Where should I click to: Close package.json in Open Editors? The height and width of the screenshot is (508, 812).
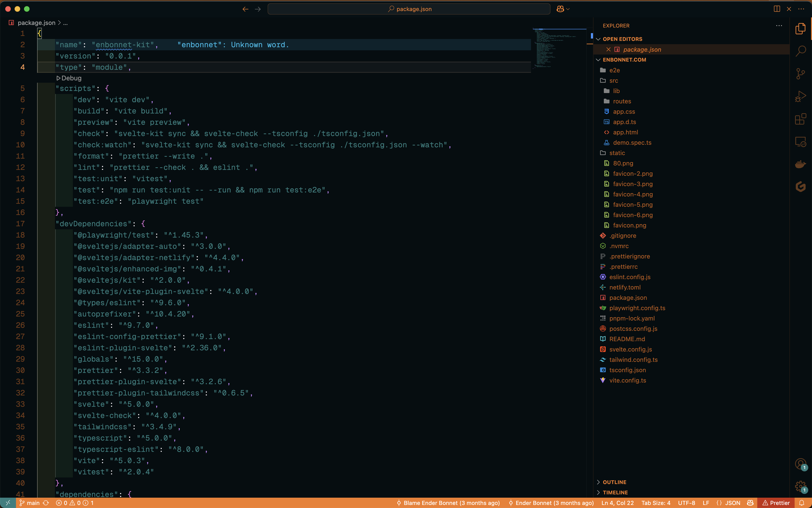(x=608, y=49)
